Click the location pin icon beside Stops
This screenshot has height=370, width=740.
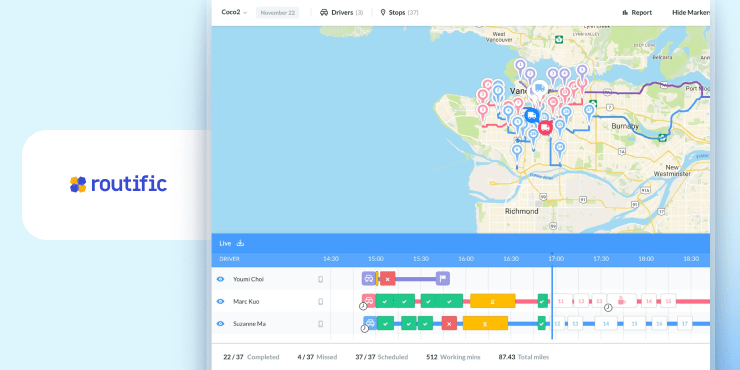(383, 13)
